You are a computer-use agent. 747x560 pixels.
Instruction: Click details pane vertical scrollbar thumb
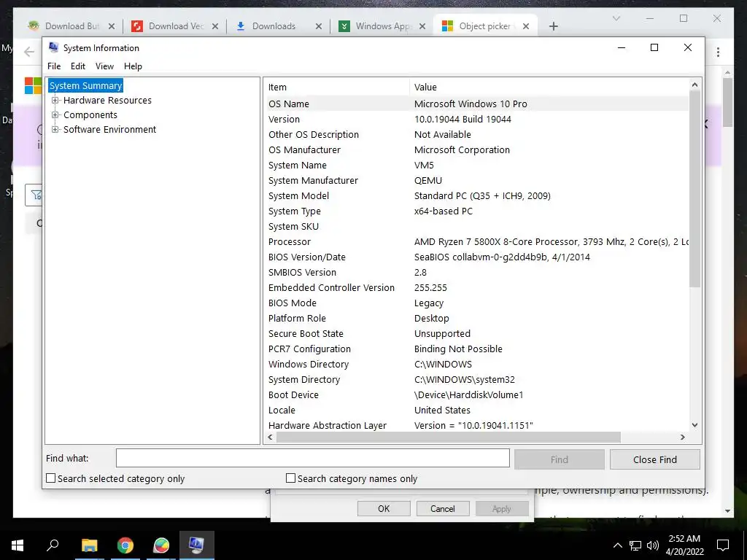click(x=694, y=189)
